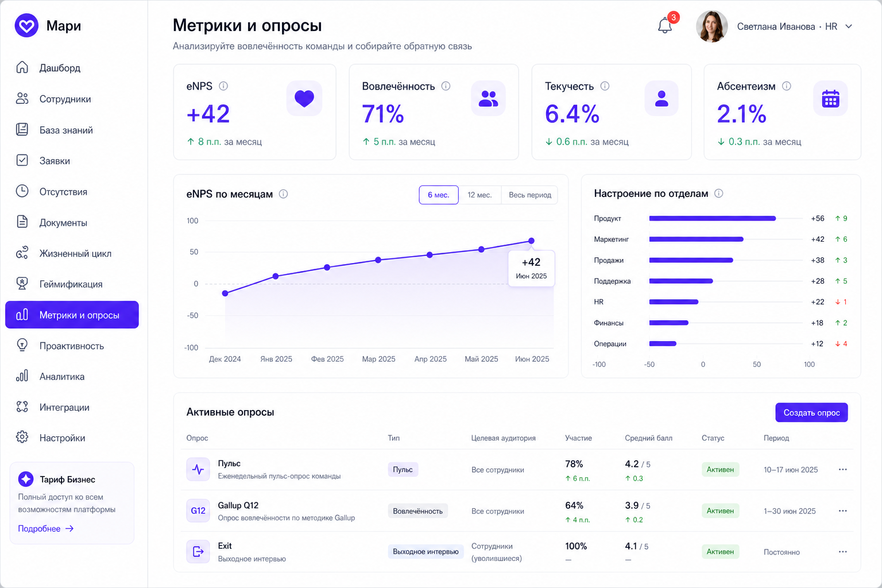Switch chart to Весь период
882x588 pixels.
(529, 195)
